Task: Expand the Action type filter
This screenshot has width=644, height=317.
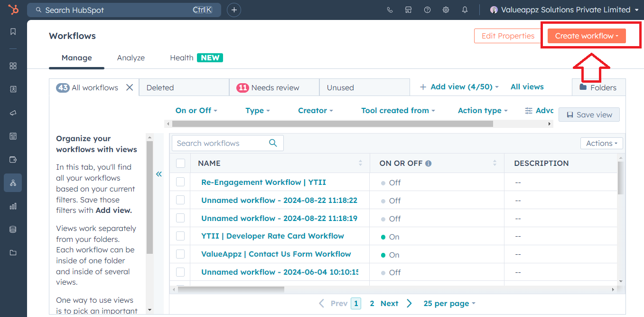Action: click(x=482, y=110)
